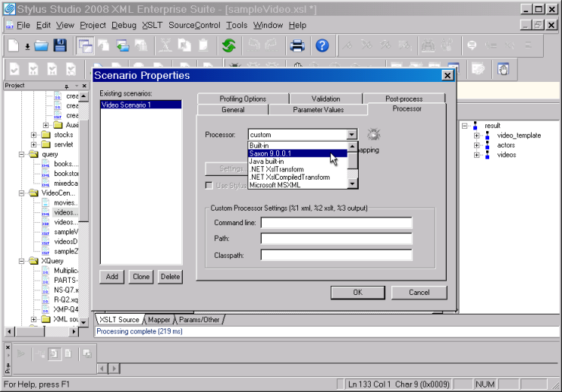
Task: Click the cascading windows toolbar icon
Action: pyautogui.click(x=85, y=46)
